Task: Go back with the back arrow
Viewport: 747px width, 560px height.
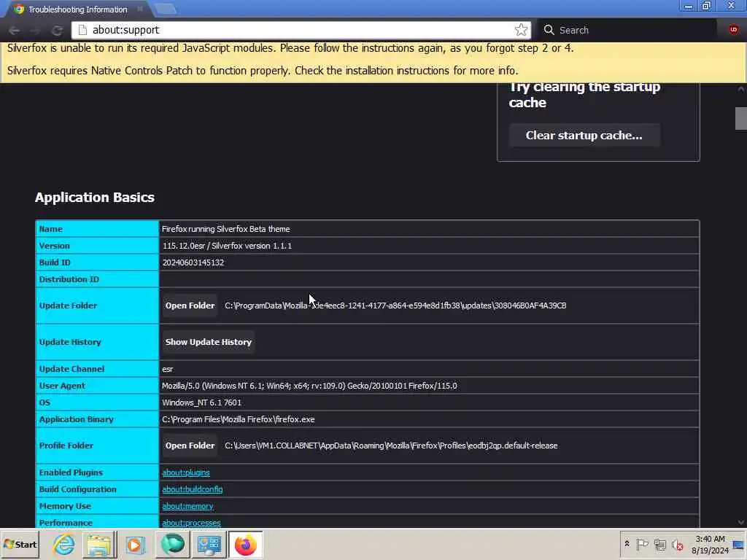Action: (x=14, y=30)
